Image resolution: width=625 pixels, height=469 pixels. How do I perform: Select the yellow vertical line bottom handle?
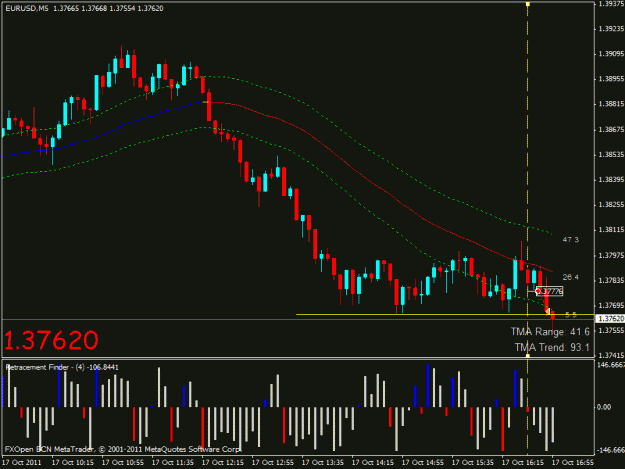(527, 355)
